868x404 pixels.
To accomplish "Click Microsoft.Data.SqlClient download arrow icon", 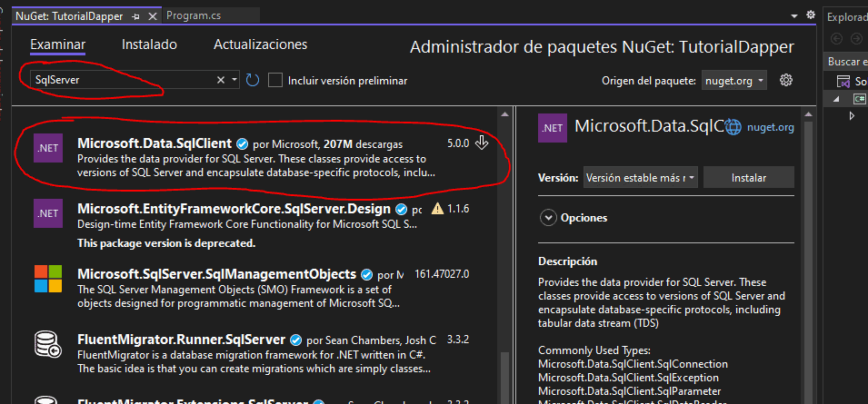I will 482,143.
